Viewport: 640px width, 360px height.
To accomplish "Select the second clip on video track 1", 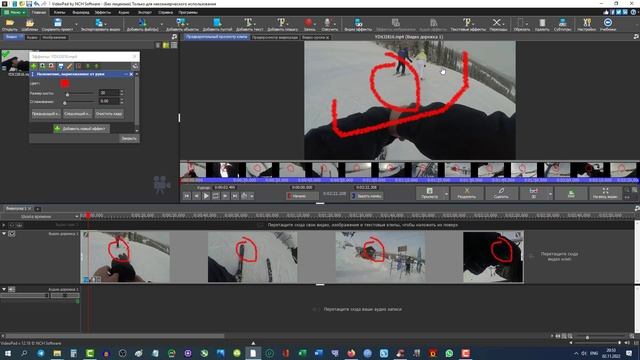I will click(x=252, y=256).
